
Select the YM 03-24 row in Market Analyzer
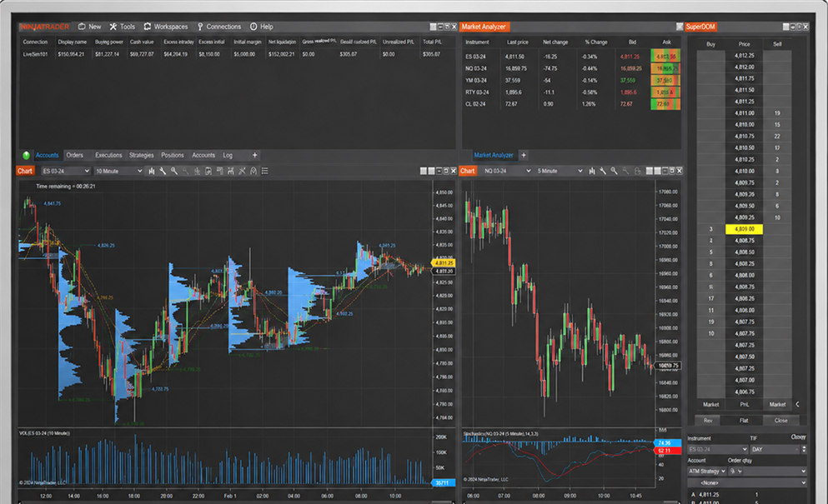coord(571,80)
